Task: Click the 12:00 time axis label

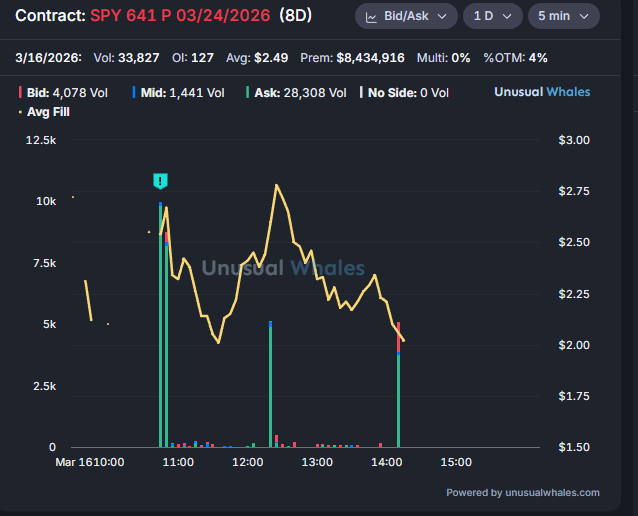Action: pos(248,462)
